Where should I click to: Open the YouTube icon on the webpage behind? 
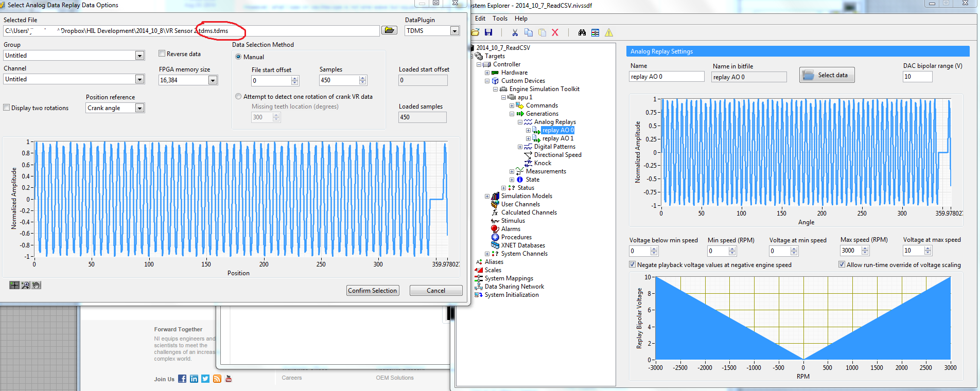pyautogui.click(x=229, y=379)
